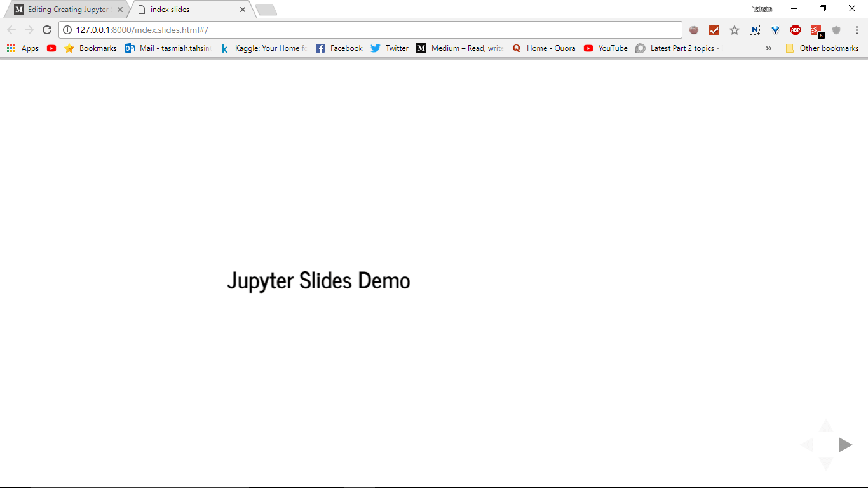The image size is (868, 488).
Task: Click the address bar URL field
Action: click(x=375, y=30)
